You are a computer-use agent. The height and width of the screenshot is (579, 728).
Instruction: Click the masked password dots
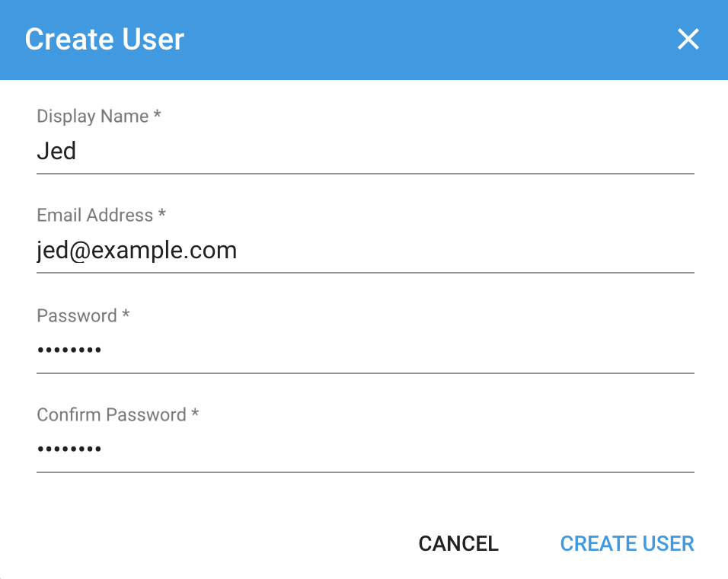(x=69, y=349)
